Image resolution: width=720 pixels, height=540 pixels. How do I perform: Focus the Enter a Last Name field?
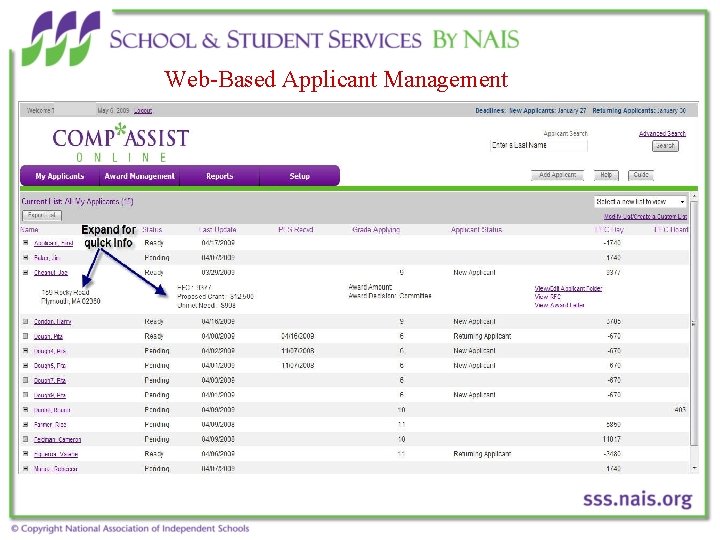[x=539, y=146]
